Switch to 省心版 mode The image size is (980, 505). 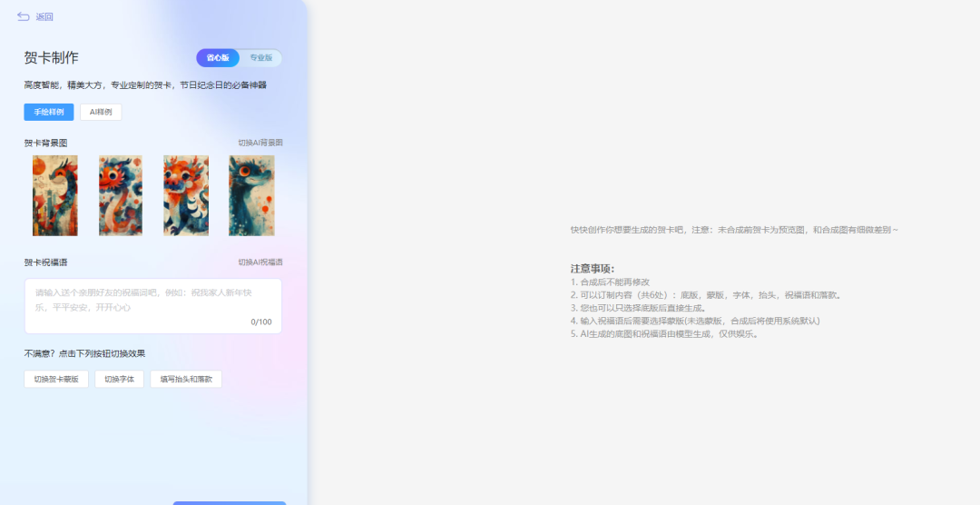pyautogui.click(x=218, y=57)
